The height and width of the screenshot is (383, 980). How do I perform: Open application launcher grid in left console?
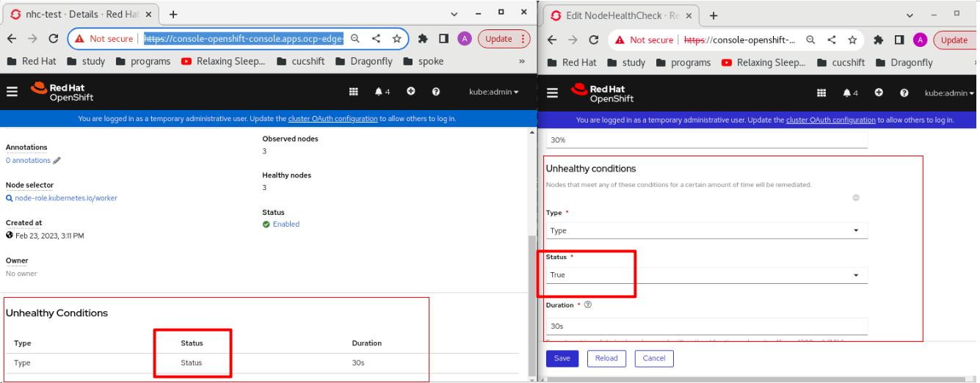(353, 92)
